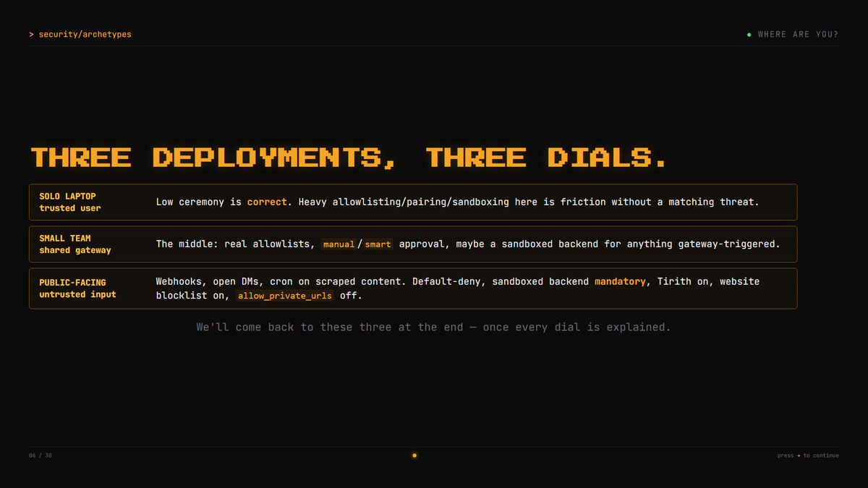Click the orange progress dot in footer
The height and width of the screenshot is (488, 868).
[x=414, y=455]
